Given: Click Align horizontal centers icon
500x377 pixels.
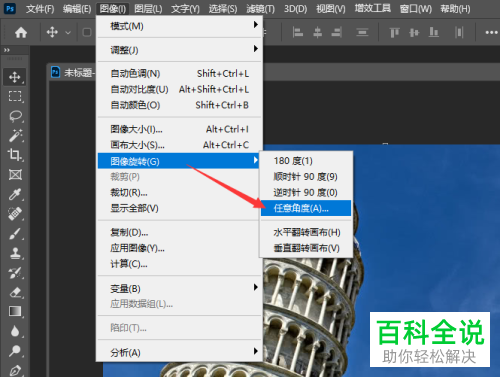Looking at the screenshot, I should point(317,32).
